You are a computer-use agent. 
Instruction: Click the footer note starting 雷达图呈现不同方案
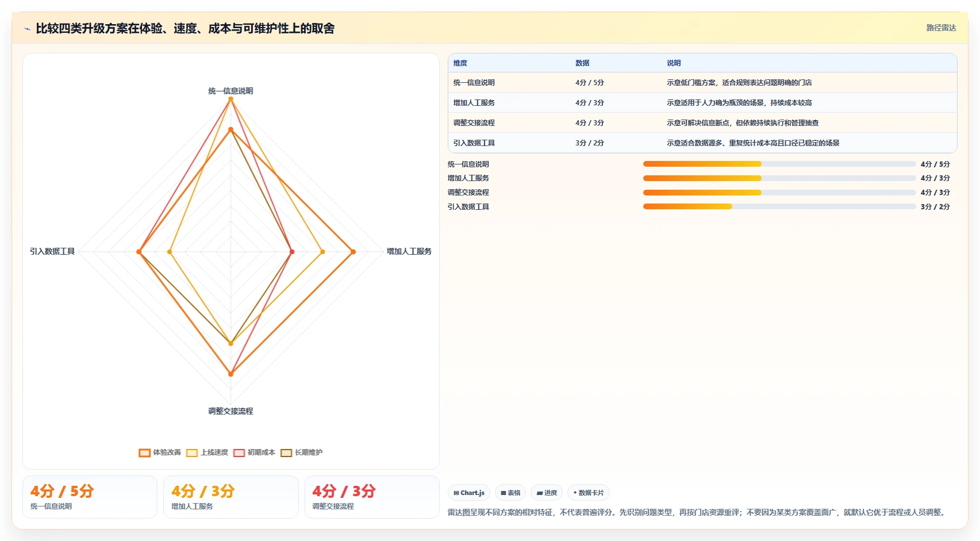pyautogui.click(x=698, y=512)
